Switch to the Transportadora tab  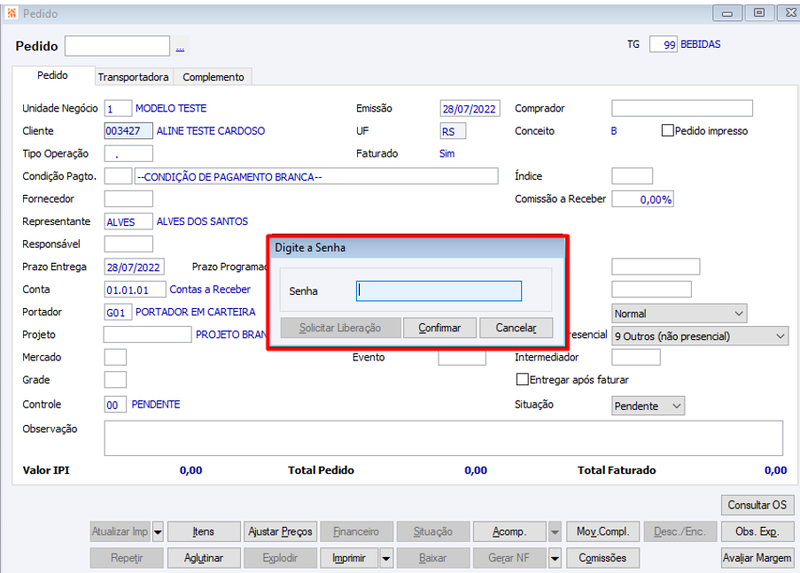[134, 77]
